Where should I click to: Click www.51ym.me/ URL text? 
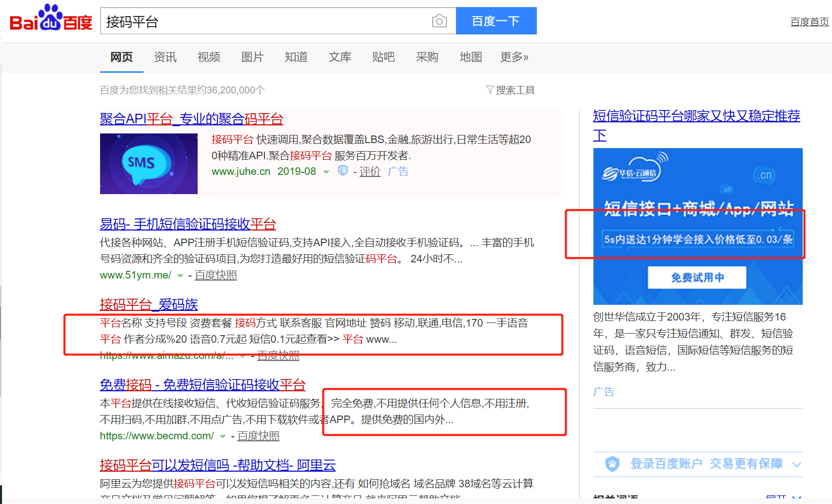click(x=135, y=275)
